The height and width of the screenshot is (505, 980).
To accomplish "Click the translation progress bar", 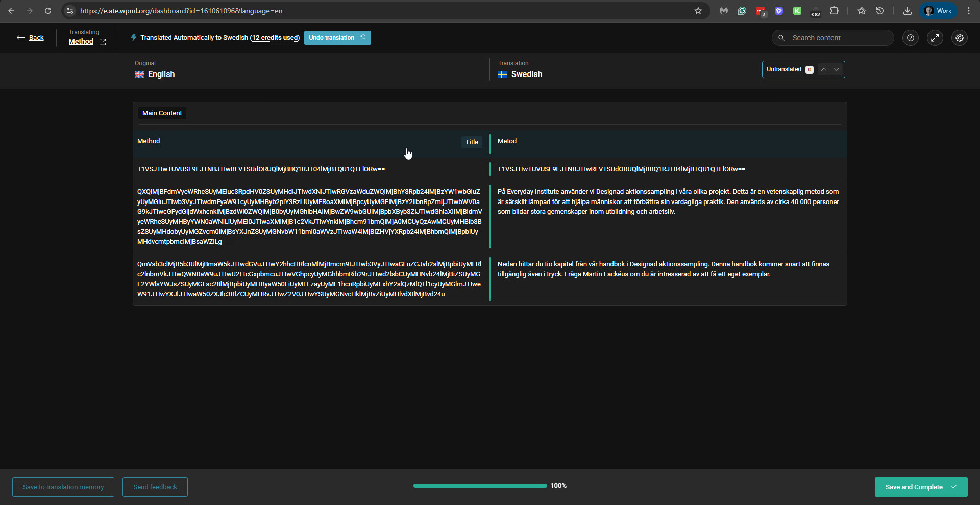I will (x=480, y=486).
